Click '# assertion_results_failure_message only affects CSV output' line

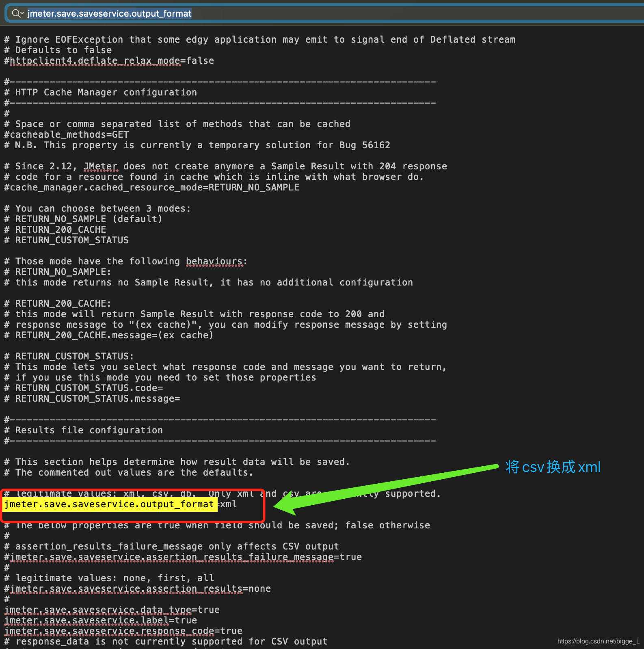tap(171, 547)
